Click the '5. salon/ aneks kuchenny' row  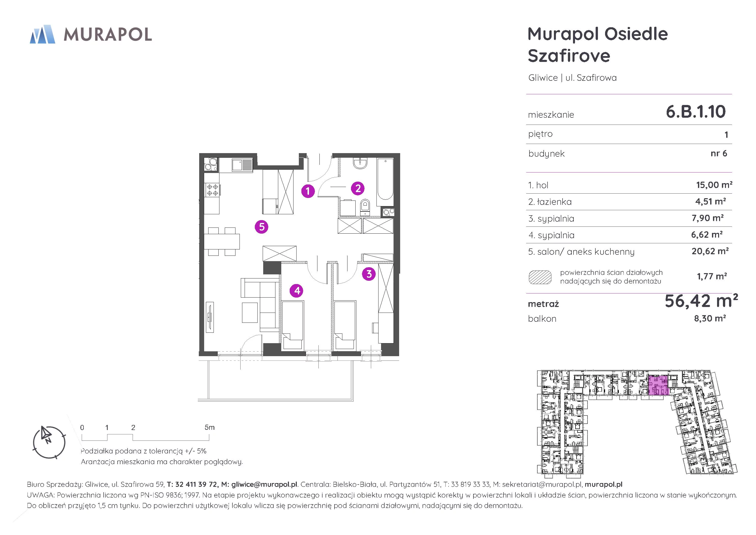point(629,251)
